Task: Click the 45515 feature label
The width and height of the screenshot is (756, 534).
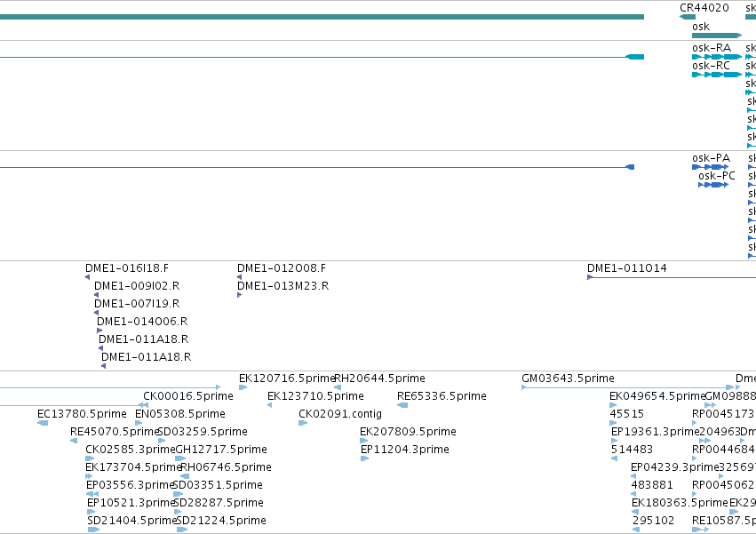Action: point(627,414)
